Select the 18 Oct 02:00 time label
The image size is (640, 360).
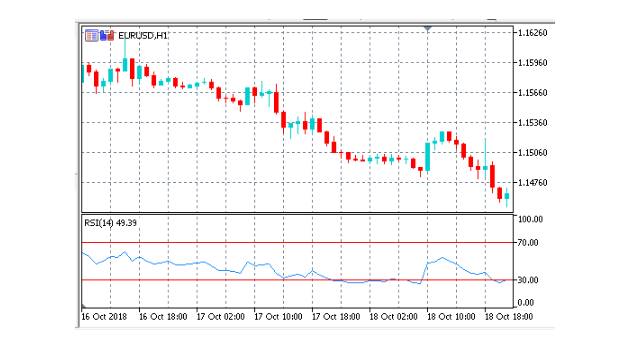(393, 317)
